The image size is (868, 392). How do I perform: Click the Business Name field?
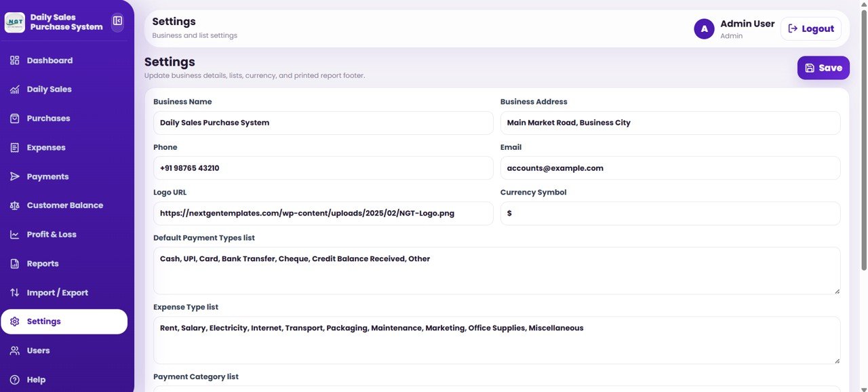point(323,123)
